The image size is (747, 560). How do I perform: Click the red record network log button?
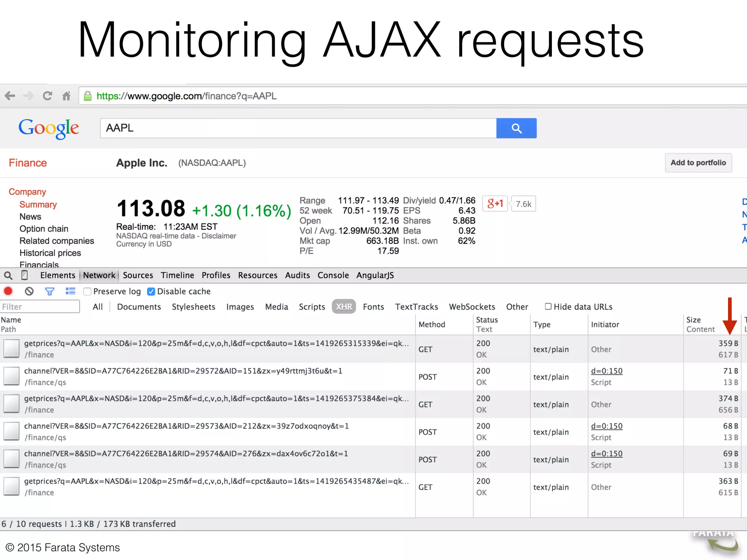click(8, 291)
